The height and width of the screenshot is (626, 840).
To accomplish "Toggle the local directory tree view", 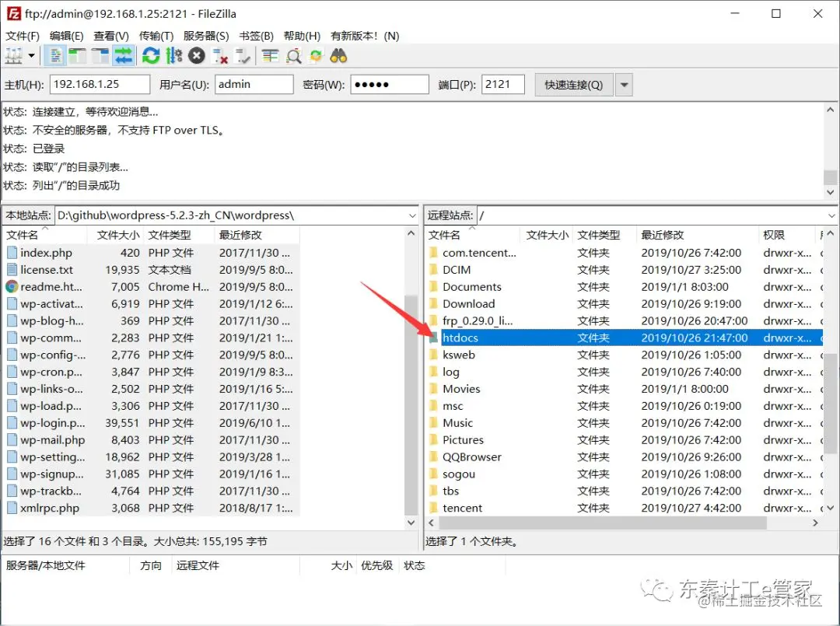I will (x=76, y=55).
